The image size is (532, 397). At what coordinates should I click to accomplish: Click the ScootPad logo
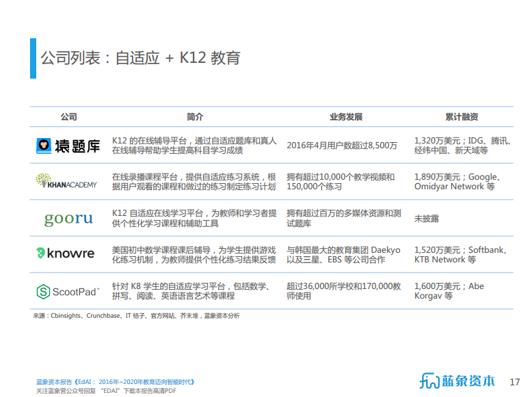[68, 292]
